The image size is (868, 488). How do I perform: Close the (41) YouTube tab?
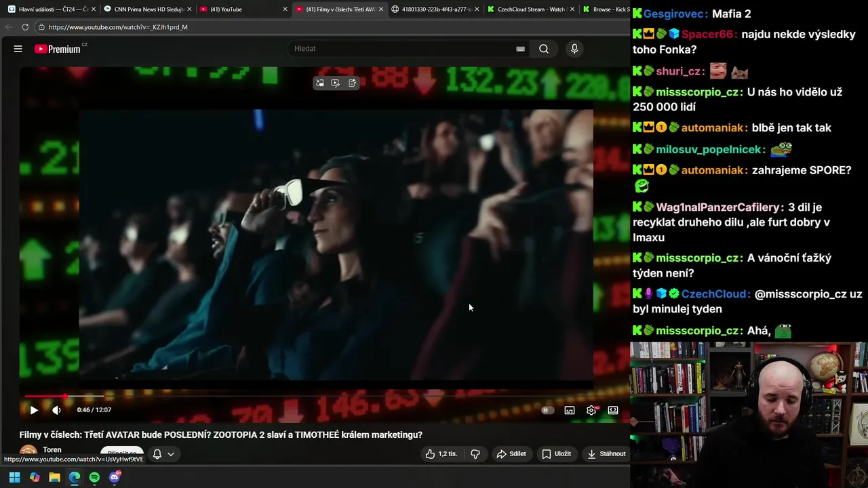(285, 9)
